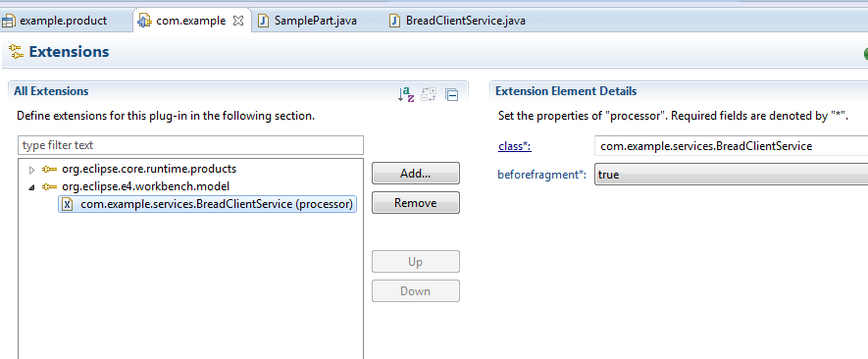The width and height of the screenshot is (868, 359).
Task: Click the org.eclipse.core.runtime.products plug icon
Action: coord(50,169)
